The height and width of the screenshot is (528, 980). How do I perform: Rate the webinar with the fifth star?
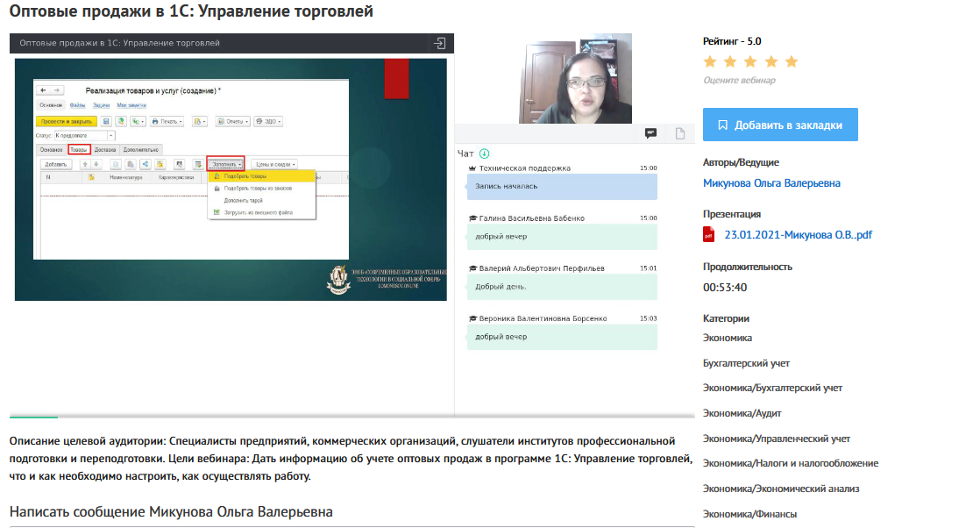pos(792,61)
